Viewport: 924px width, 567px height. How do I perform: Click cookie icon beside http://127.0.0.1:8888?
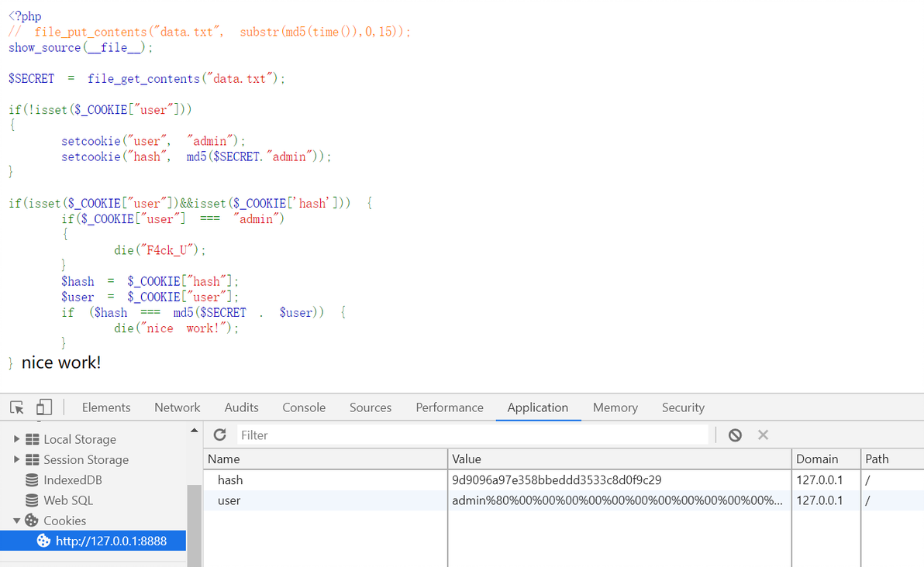43,541
